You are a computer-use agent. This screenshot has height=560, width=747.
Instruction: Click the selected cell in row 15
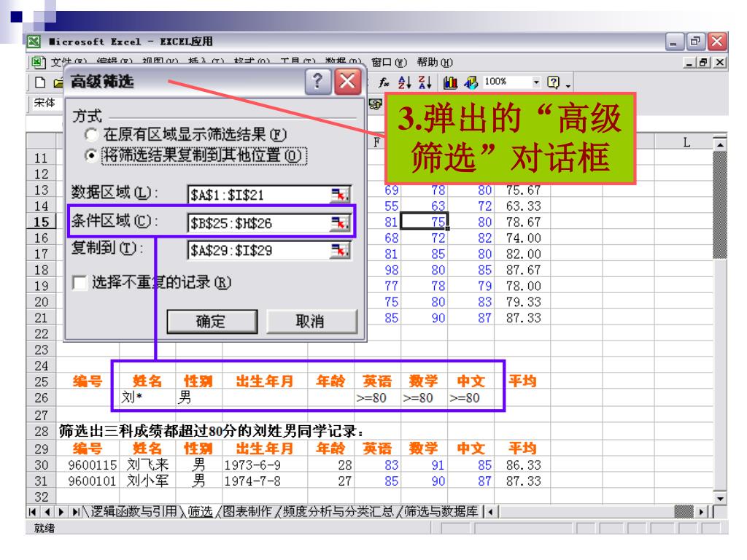click(424, 222)
